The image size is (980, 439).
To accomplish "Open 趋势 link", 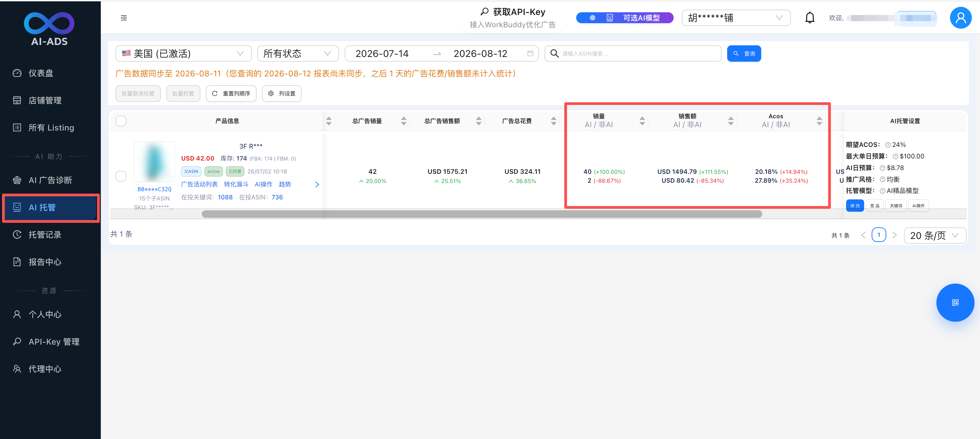I will click(x=285, y=184).
